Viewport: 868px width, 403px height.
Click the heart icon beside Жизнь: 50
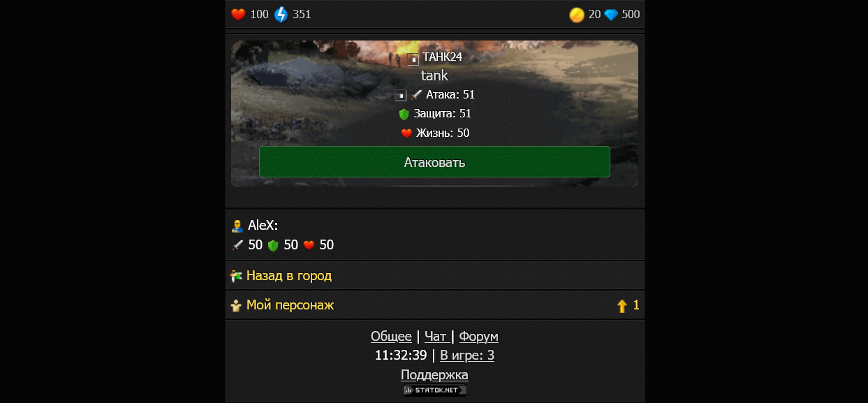[x=406, y=133]
